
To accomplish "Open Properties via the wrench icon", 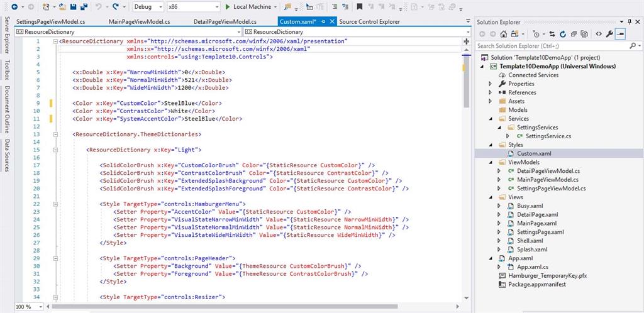I will [x=609, y=34].
